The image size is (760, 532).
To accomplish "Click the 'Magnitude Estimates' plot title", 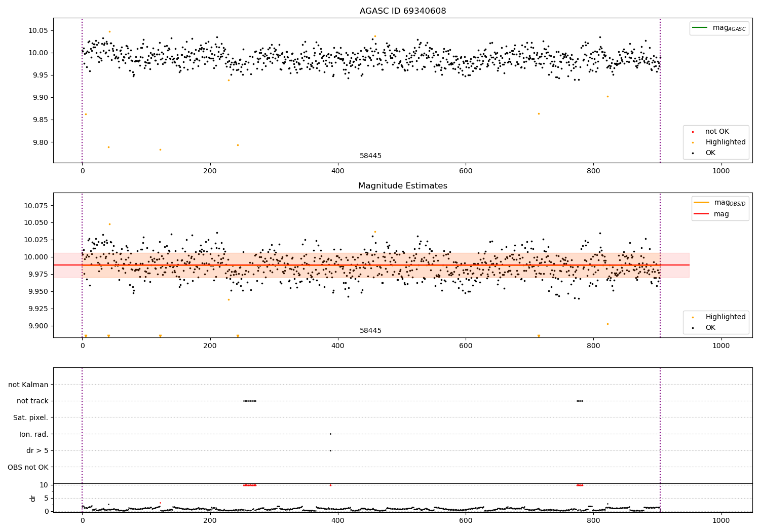I will click(x=403, y=186).
